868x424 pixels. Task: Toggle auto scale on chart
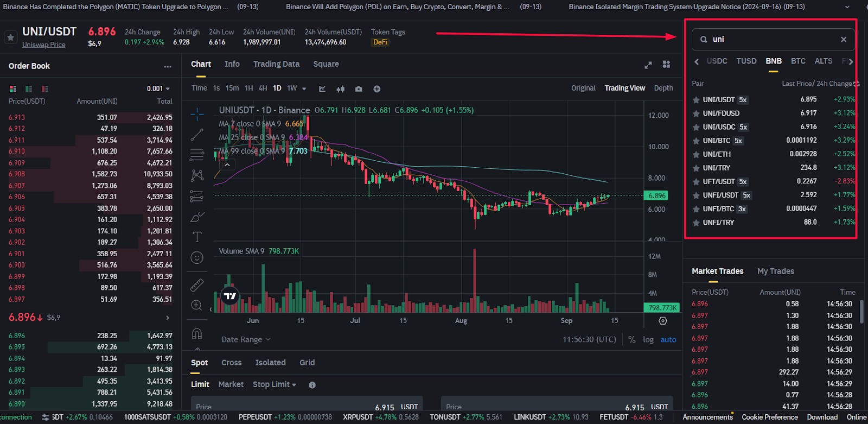[x=668, y=339]
